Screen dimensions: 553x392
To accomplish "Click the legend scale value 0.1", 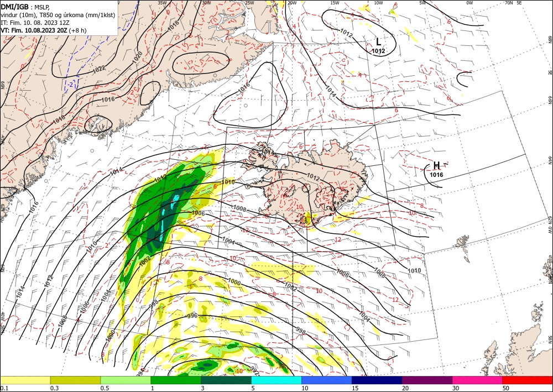I will [4, 388].
